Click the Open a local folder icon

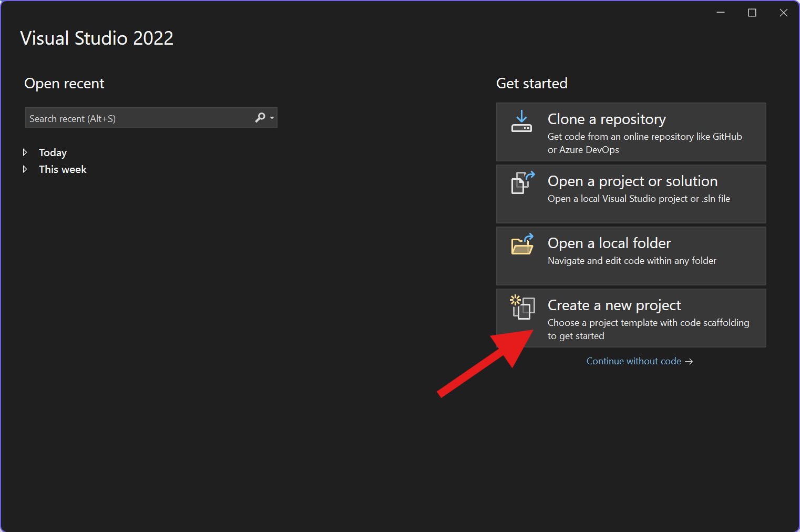[x=522, y=244]
